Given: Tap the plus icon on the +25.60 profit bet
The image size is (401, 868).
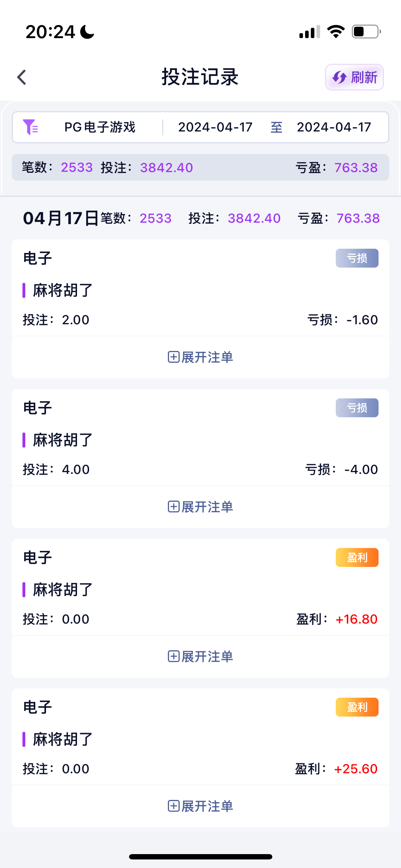Looking at the screenshot, I should click(x=174, y=806).
